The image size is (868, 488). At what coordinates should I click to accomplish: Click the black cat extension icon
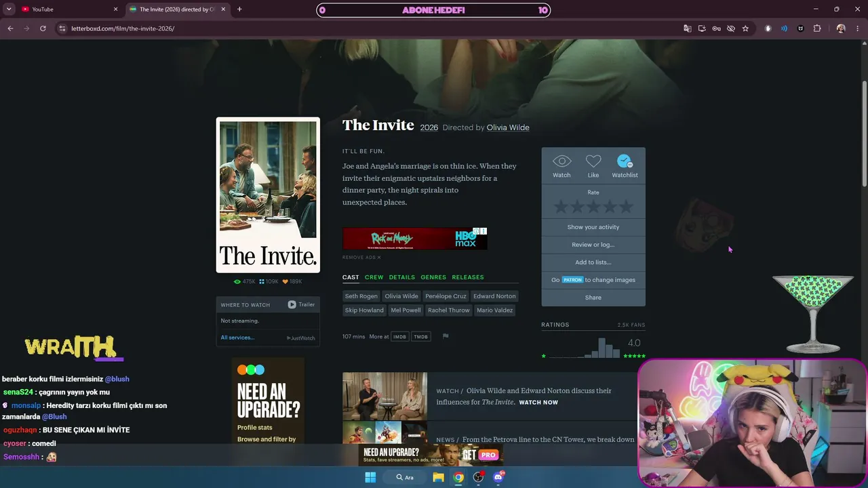[801, 28]
